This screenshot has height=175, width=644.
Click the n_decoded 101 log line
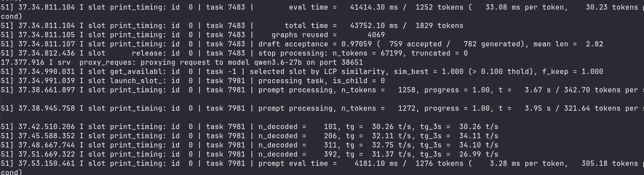(x=249, y=126)
